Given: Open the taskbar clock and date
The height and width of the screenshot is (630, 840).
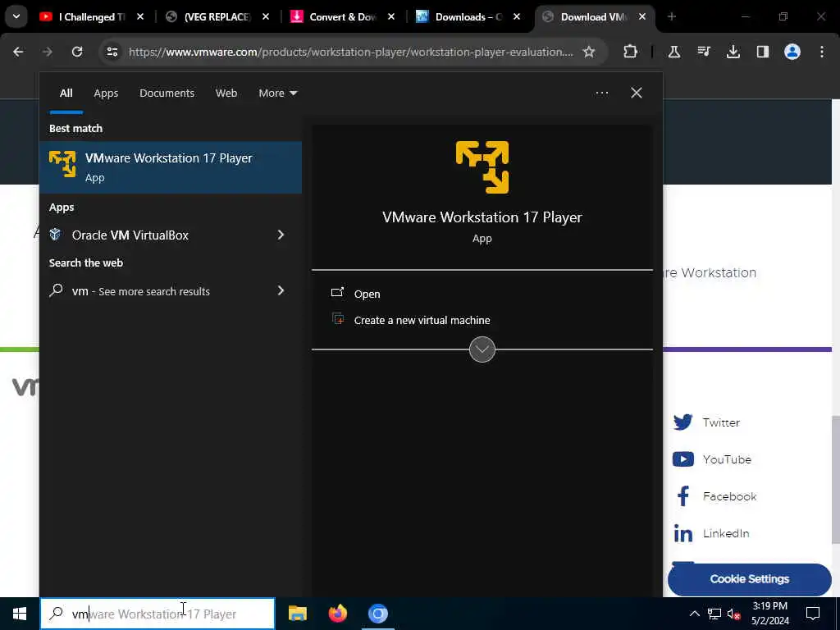Looking at the screenshot, I should [769, 614].
